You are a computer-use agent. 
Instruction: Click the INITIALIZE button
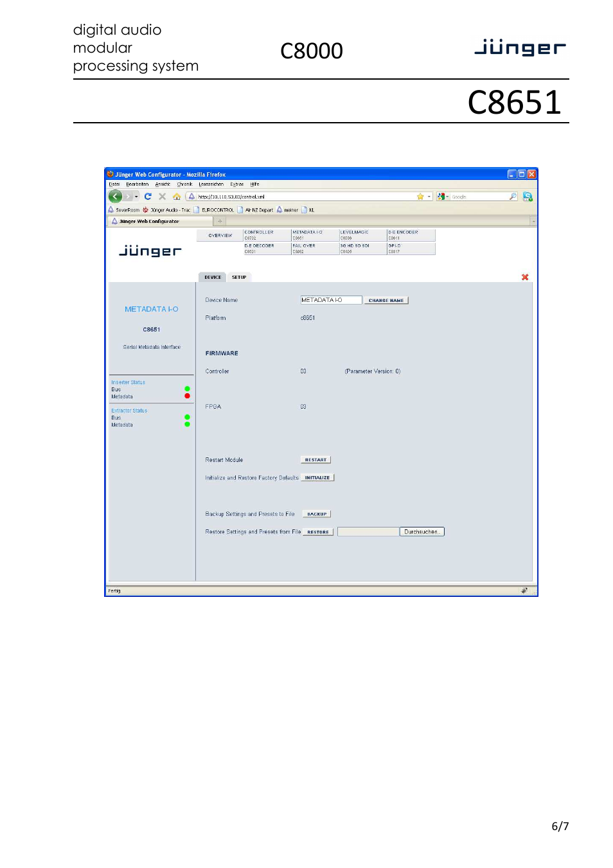tap(317, 478)
